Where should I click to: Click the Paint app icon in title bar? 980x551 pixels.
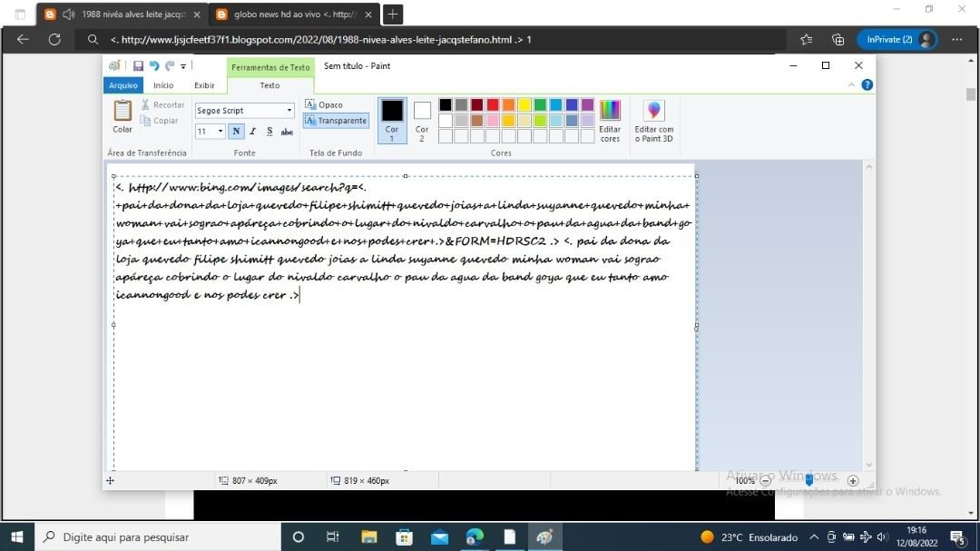(x=114, y=65)
